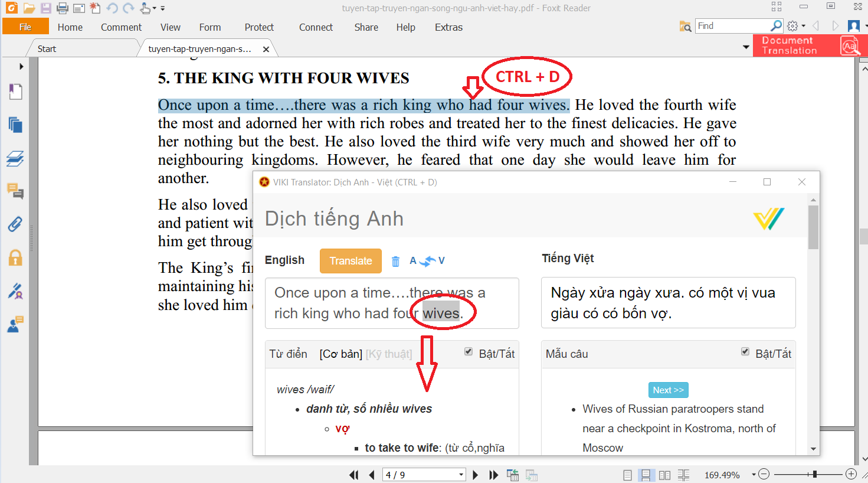Toggle Bật/Tắt checkbox for Từ điển dictionary
Viewport: 868px width, 483px height.
(x=468, y=351)
